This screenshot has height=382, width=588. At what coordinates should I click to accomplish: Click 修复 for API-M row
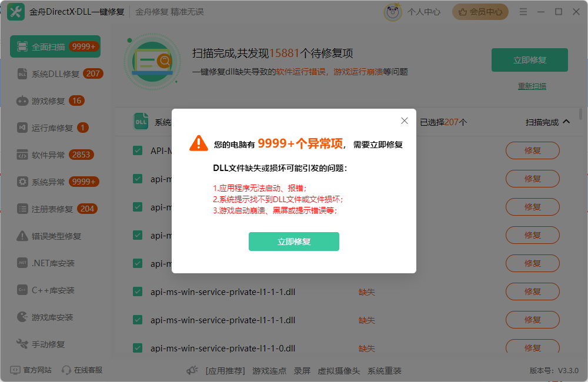533,150
